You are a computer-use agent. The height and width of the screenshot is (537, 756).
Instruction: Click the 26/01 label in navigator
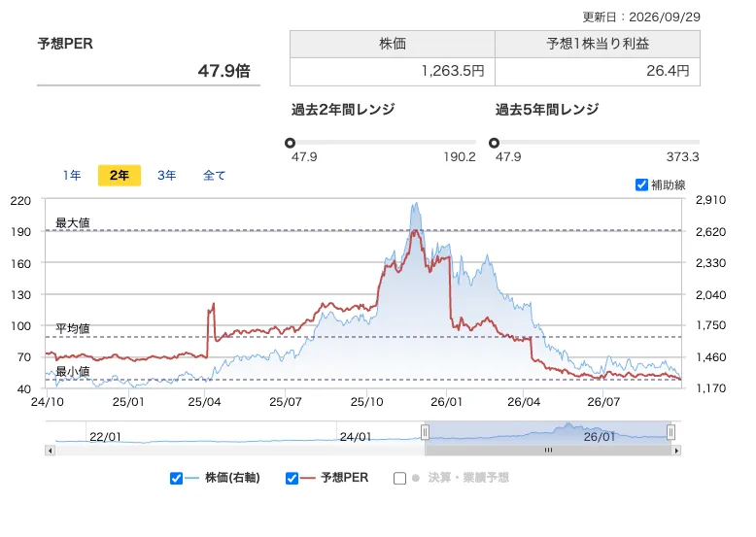pos(600,437)
